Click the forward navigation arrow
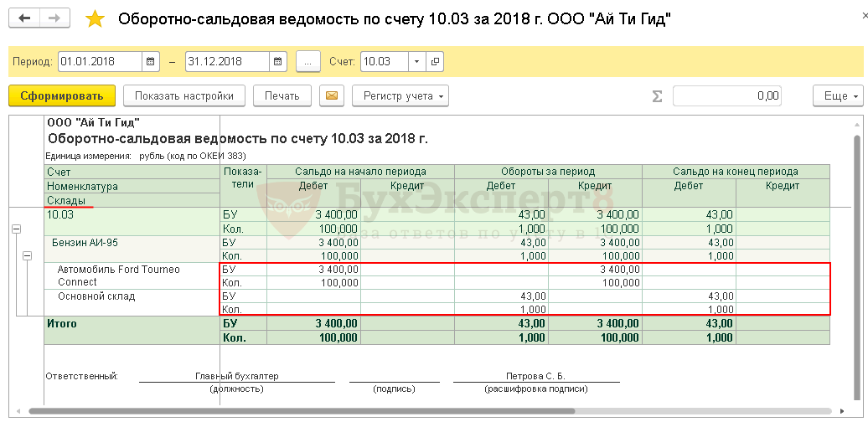This screenshot has width=868, height=422. [54, 18]
